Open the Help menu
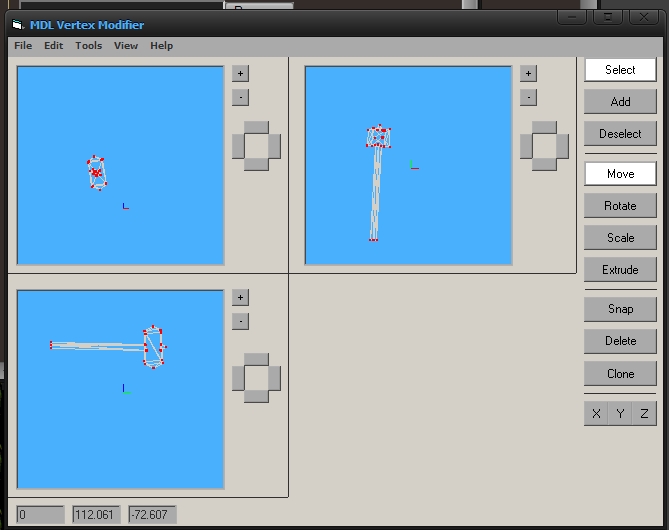Viewport: 669px width, 530px height. (x=162, y=46)
